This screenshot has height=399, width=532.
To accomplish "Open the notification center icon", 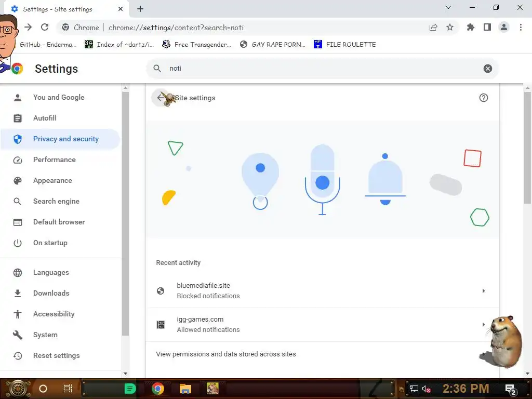I will click(x=511, y=389).
